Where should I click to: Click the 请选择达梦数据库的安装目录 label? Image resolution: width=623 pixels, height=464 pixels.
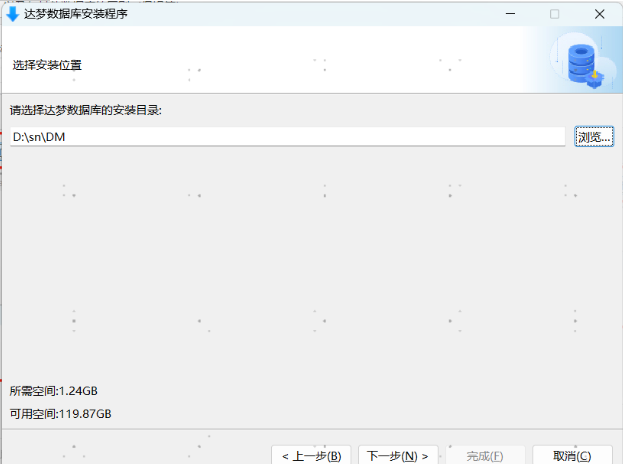(x=86, y=110)
